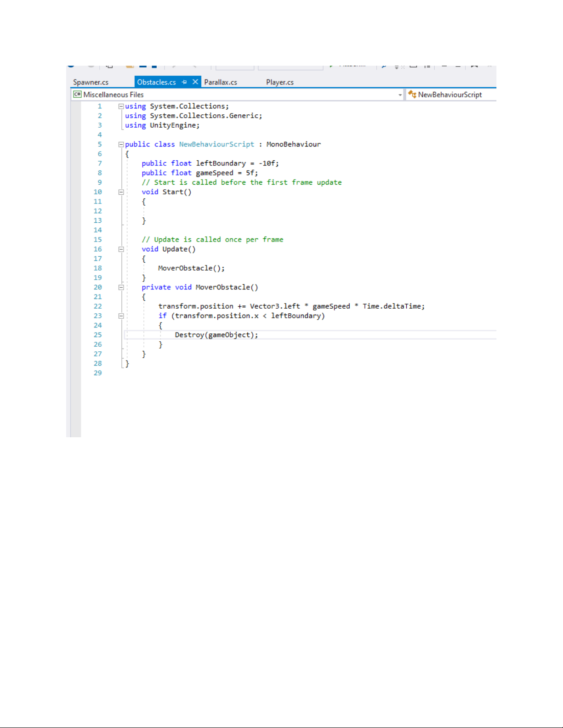Click the NewBehaviourScript class icon
Screen dimensions: 563x728
tap(412, 94)
